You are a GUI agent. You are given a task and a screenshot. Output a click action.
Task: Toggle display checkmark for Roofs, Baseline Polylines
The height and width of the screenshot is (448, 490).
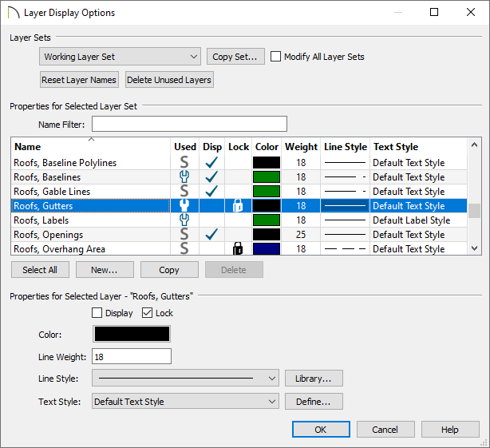tap(211, 163)
